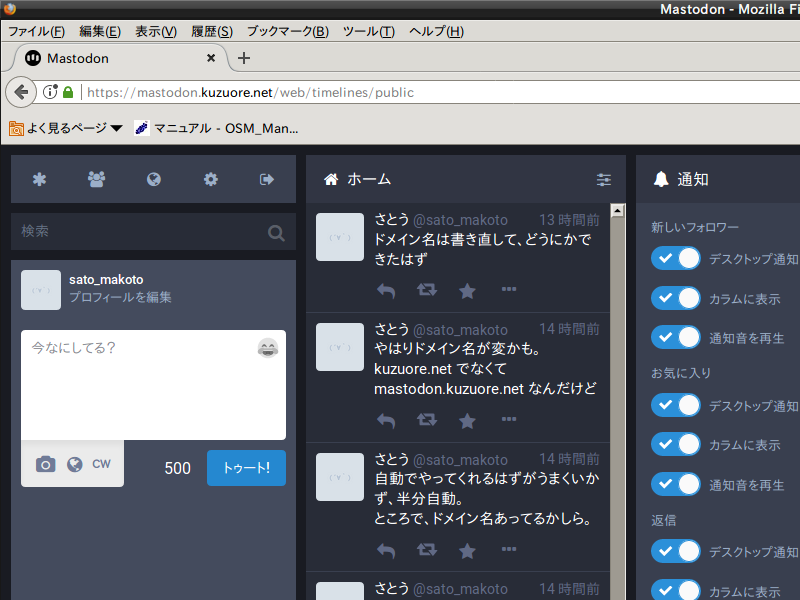Open the 編集(E) menu

click(x=100, y=32)
